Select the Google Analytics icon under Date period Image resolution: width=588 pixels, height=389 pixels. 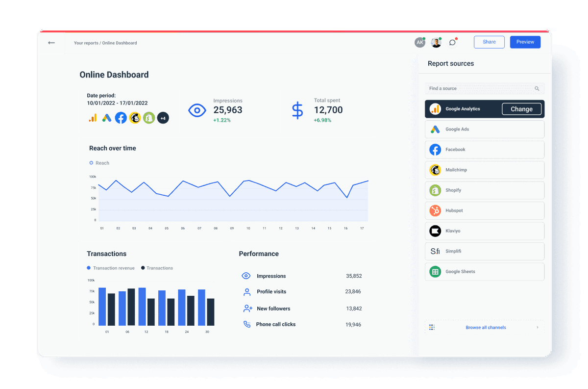93,118
